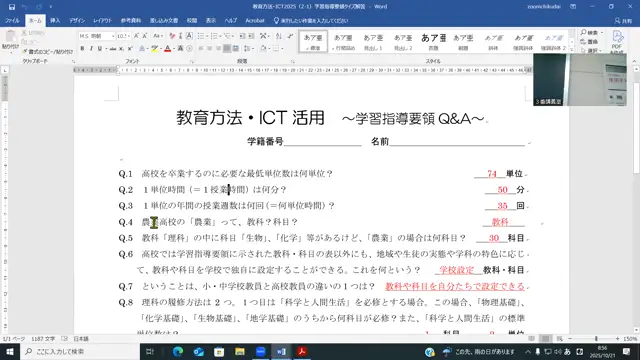
Task: Click the red answer text 学校設定
Action: 457,270
